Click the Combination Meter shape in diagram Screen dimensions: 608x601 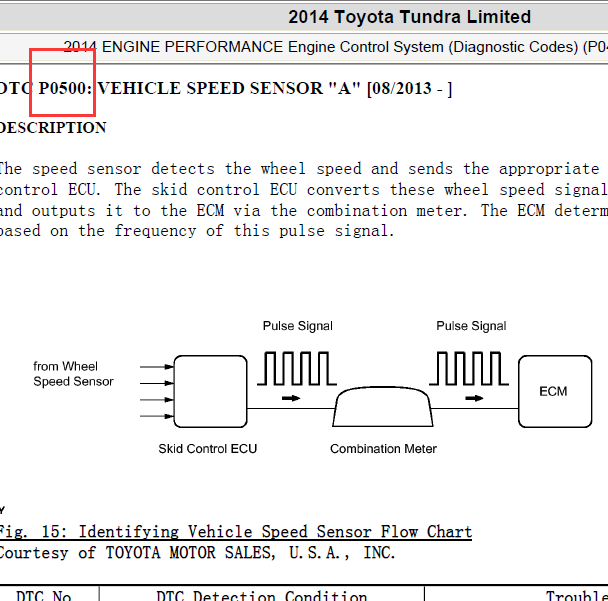[x=383, y=406]
